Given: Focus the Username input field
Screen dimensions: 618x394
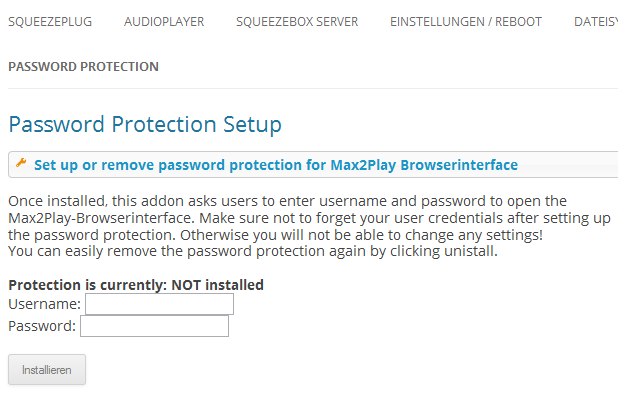Looking at the screenshot, I should 159,304.
